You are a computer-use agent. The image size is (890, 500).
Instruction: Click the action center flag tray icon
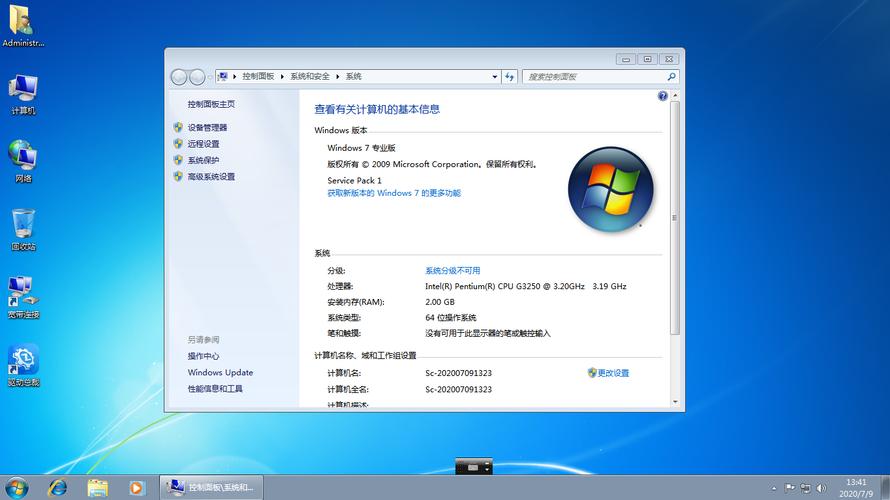(790, 488)
